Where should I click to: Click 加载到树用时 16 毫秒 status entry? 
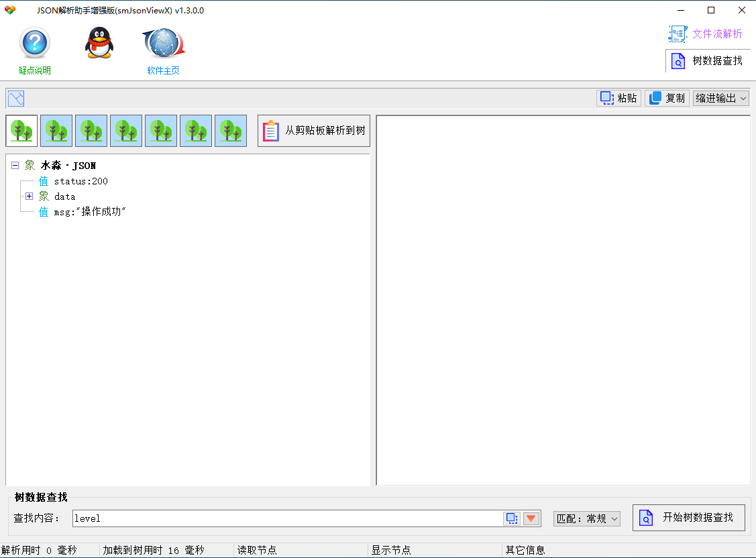tap(154, 551)
